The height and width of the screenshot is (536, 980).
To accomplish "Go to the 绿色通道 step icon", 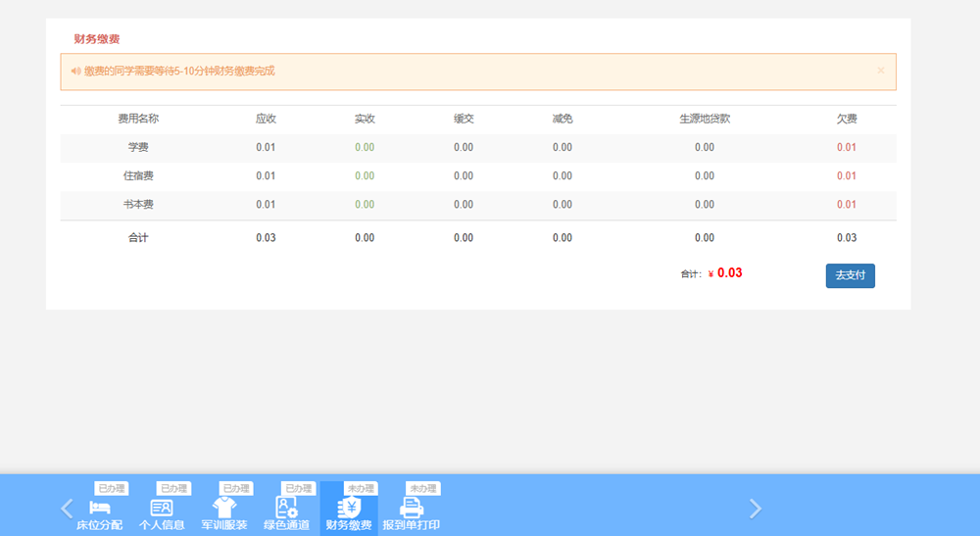I will click(286, 508).
